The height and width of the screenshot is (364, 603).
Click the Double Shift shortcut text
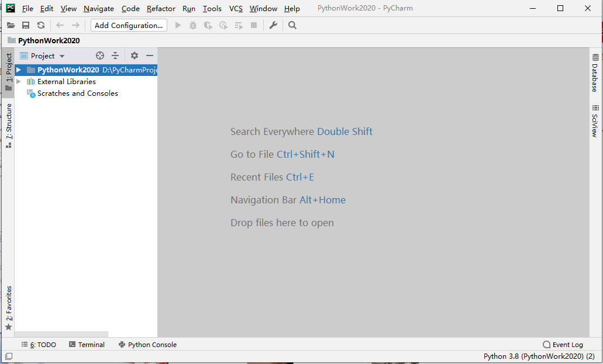coord(344,131)
